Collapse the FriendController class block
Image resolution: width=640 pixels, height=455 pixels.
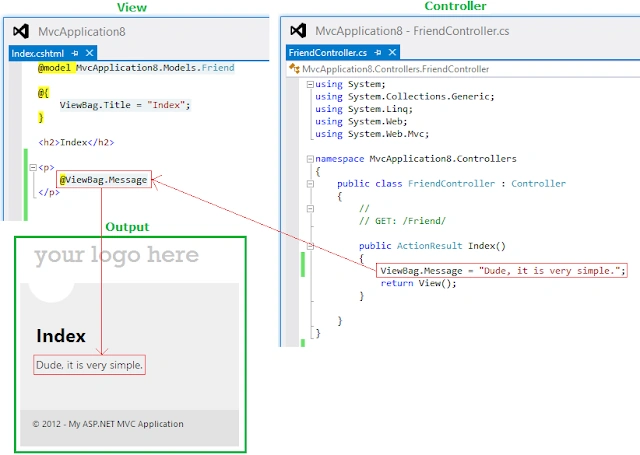[310, 184]
